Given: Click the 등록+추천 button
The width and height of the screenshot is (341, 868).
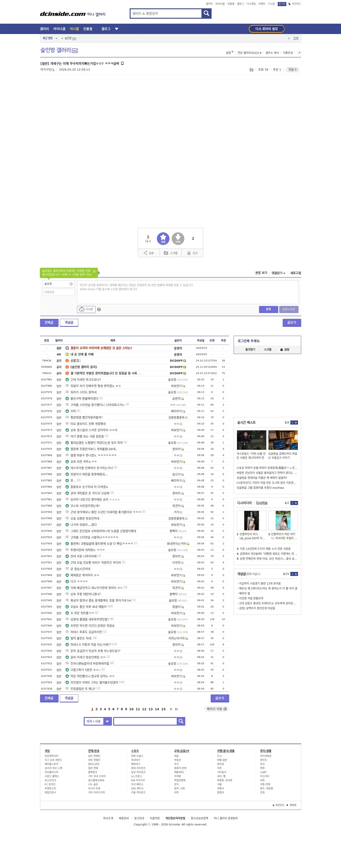Looking at the screenshot, I should pos(289,309).
